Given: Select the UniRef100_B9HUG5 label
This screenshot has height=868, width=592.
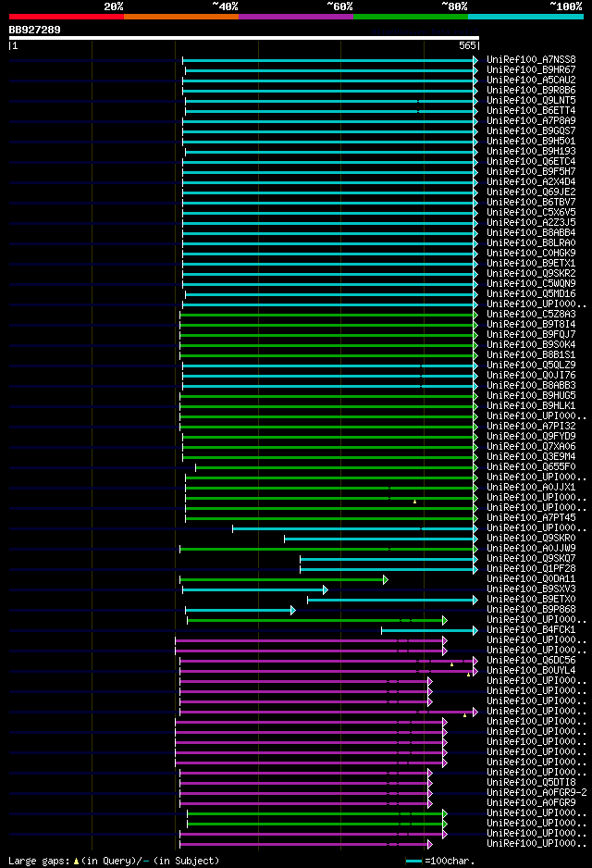Looking at the screenshot, I should point(531,396).
